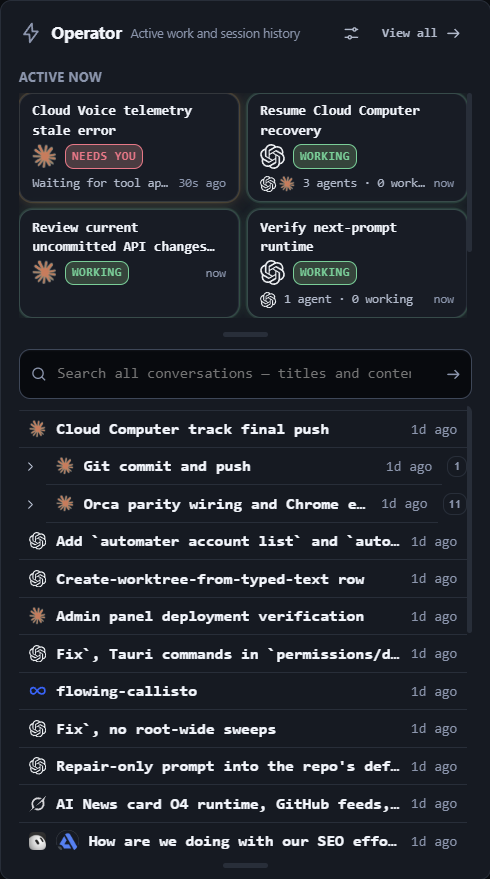Expand the Git commit and push thread
Viewport: 490px width, 879px height.
[31, 466]
